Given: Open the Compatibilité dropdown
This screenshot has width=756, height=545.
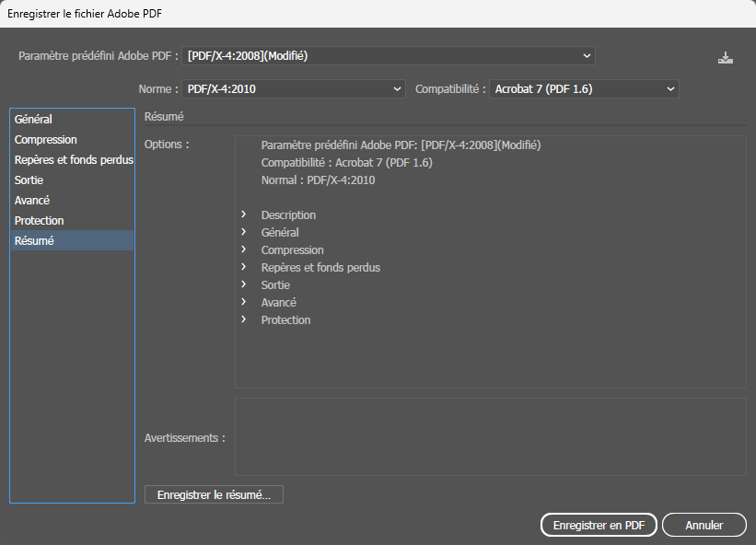Looking at the screenshot, I should pos(584,89).
